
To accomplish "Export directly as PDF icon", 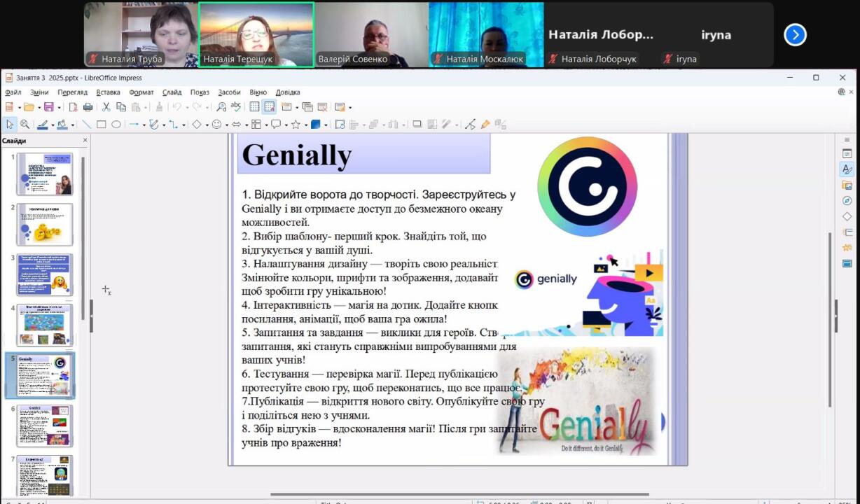I will [73, 107].
